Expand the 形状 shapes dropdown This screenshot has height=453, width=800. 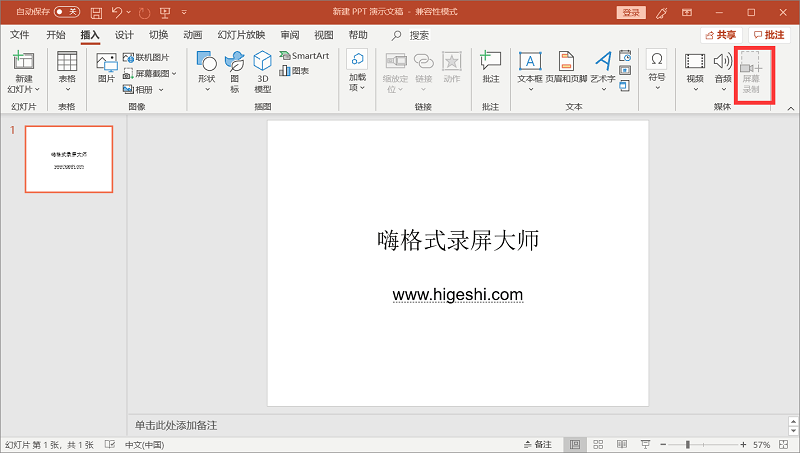coord(206,72)
